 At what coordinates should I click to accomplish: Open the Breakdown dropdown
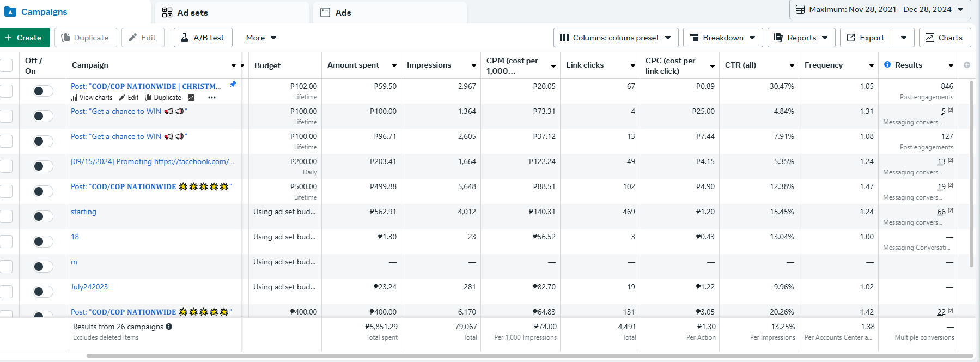click(722, 38)
